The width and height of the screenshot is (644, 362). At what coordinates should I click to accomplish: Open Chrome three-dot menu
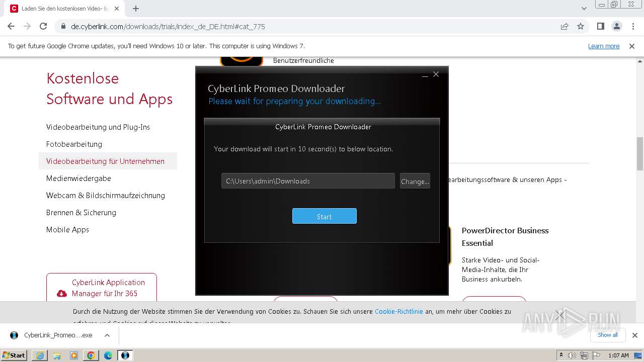point(632,26)
